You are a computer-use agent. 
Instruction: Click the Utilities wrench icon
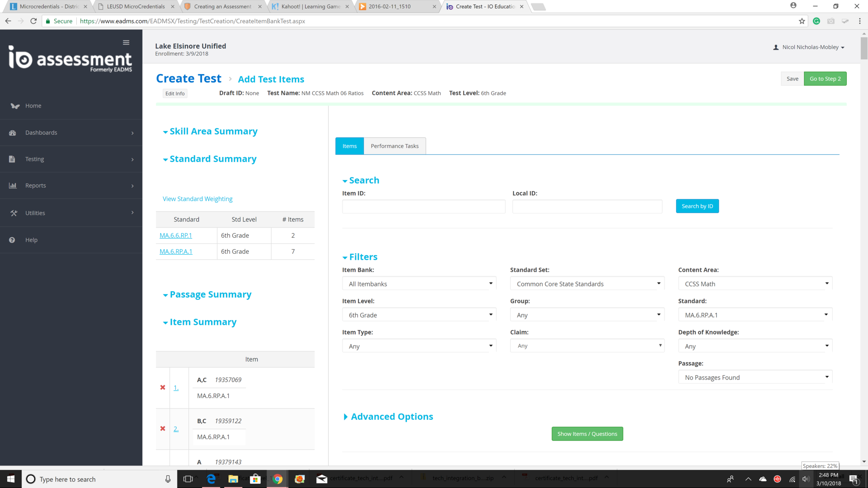[x=14, y=213]
